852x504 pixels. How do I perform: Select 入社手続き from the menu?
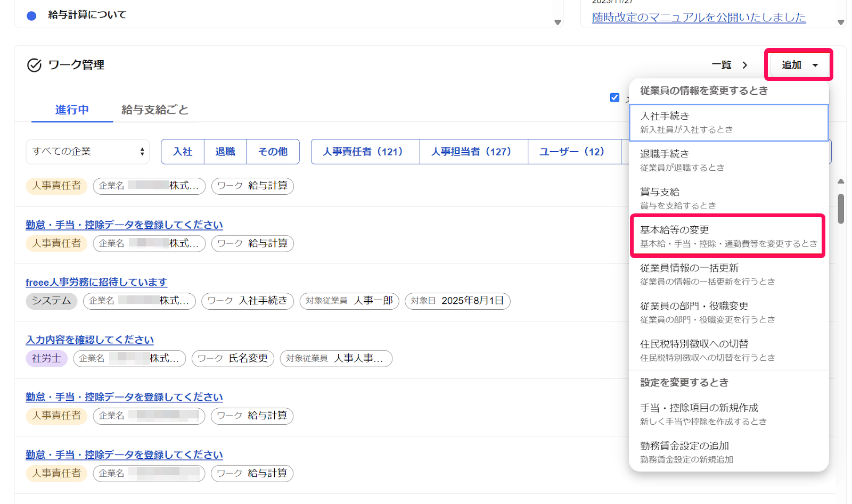(728, 122)
